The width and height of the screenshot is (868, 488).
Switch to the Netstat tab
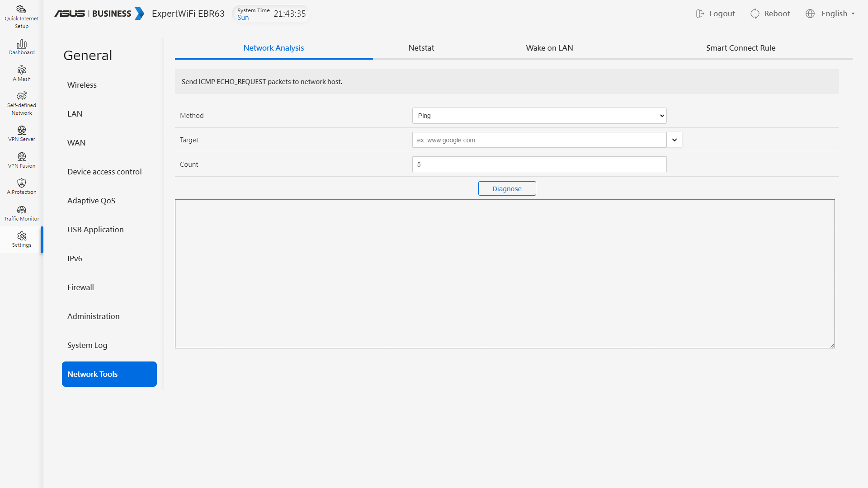point(421,48)
